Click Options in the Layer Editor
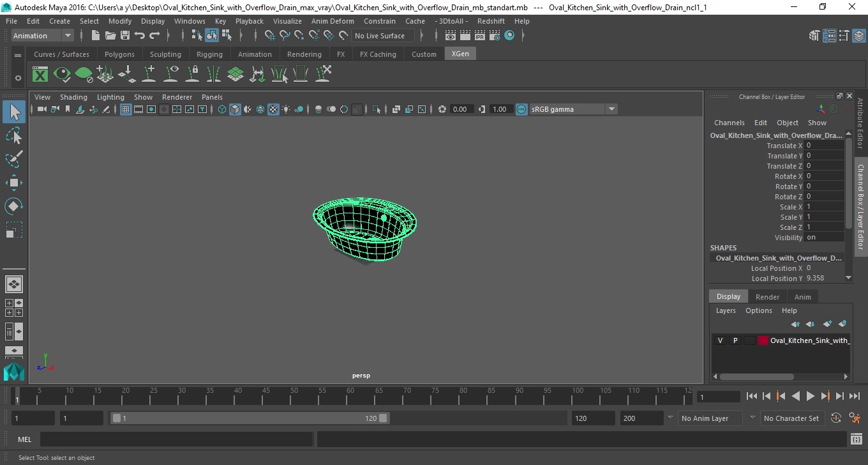The width and height of the screenshot is (868, 465). click(758, 310)
